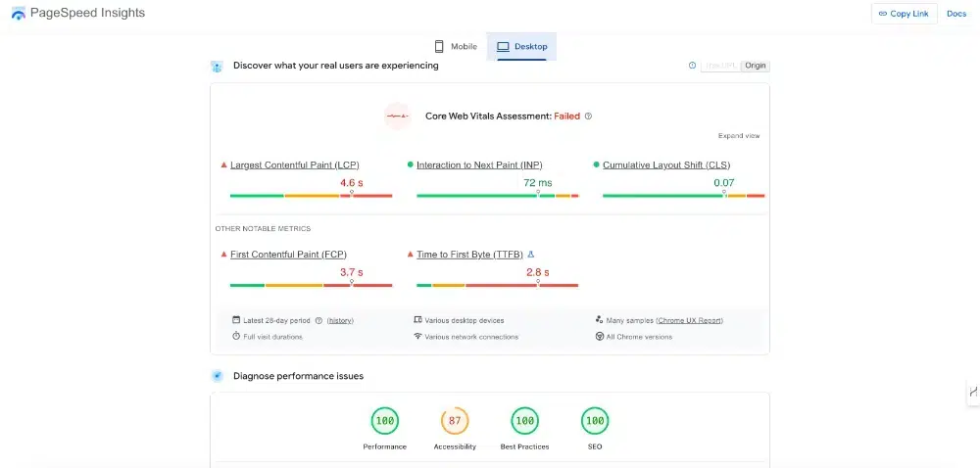This screenshot has height=468, width=980.
Task: Click the info icon next to Latest 28-day period
Action: point(318,321)
